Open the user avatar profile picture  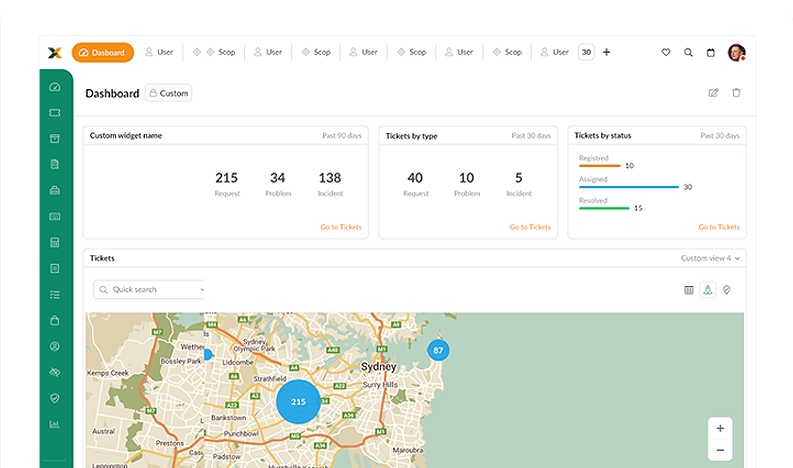(x=736, y=52)
